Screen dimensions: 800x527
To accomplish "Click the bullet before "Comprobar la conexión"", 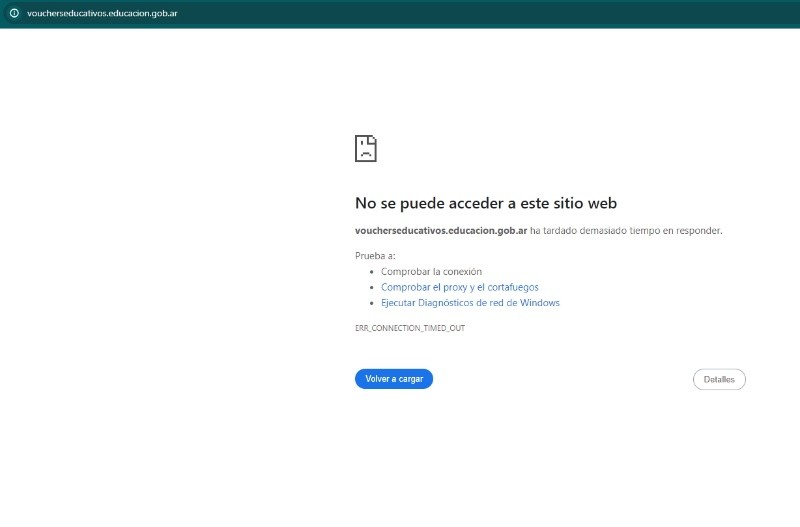I will point(372,272).
